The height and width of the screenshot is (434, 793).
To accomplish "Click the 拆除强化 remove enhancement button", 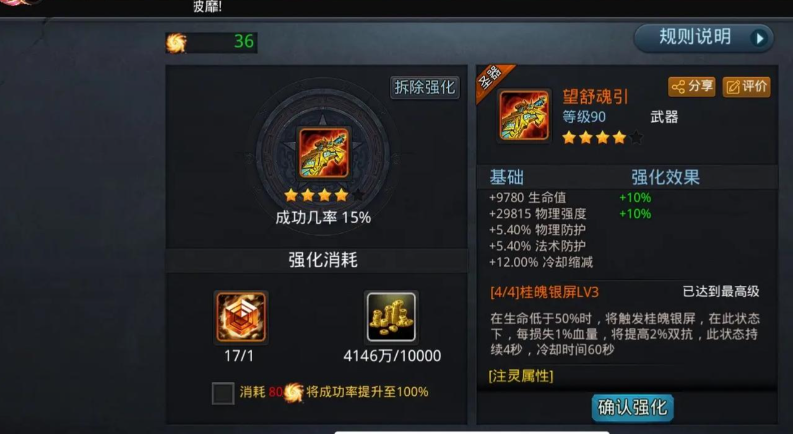I will pyautogui.click(x=425, y=88).
